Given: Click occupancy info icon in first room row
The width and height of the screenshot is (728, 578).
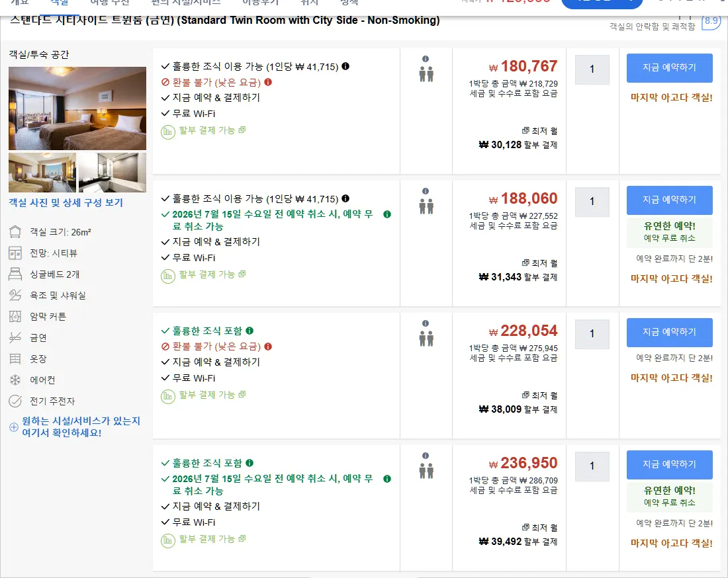Looking at the screenshot, I should (426, 59).
